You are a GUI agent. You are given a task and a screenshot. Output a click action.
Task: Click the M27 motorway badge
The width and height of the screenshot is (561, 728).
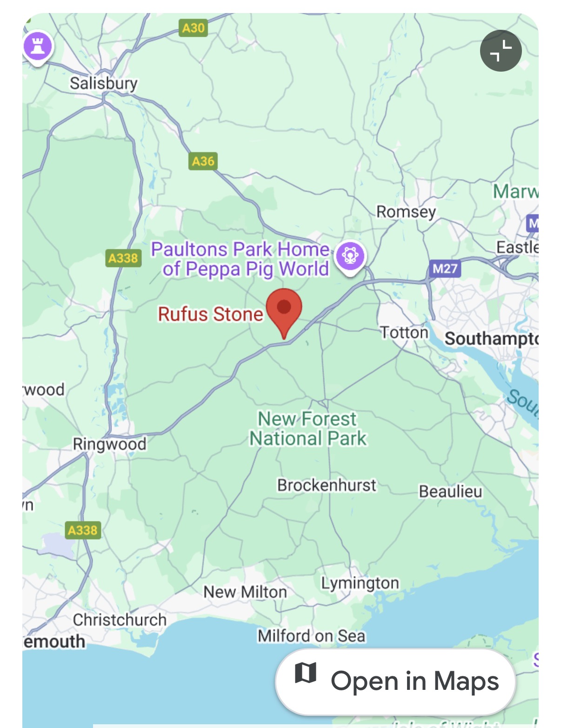(445, 268)
